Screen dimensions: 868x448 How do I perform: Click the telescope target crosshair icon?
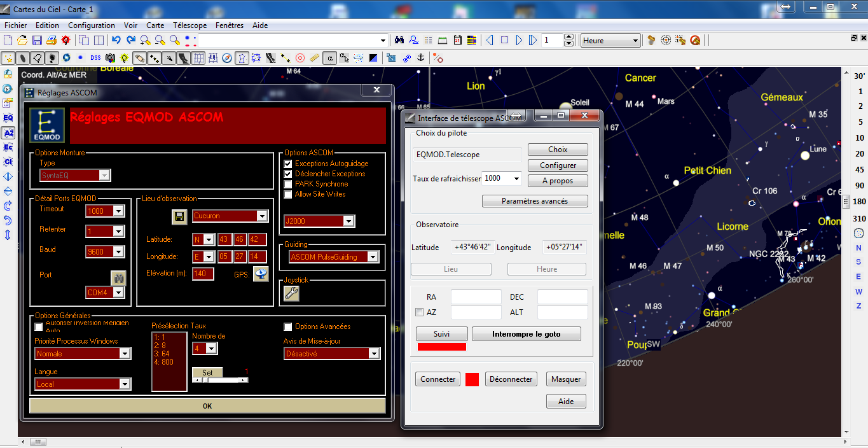666,40
